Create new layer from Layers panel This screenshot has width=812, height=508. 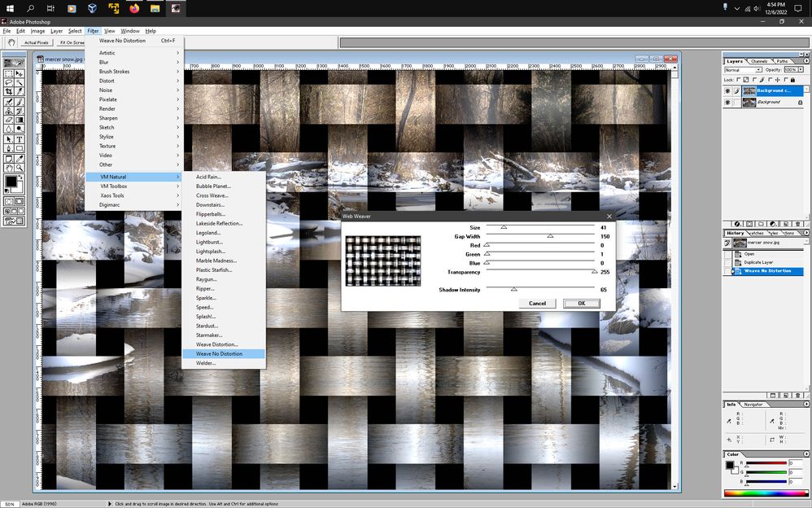pos(786,224)
